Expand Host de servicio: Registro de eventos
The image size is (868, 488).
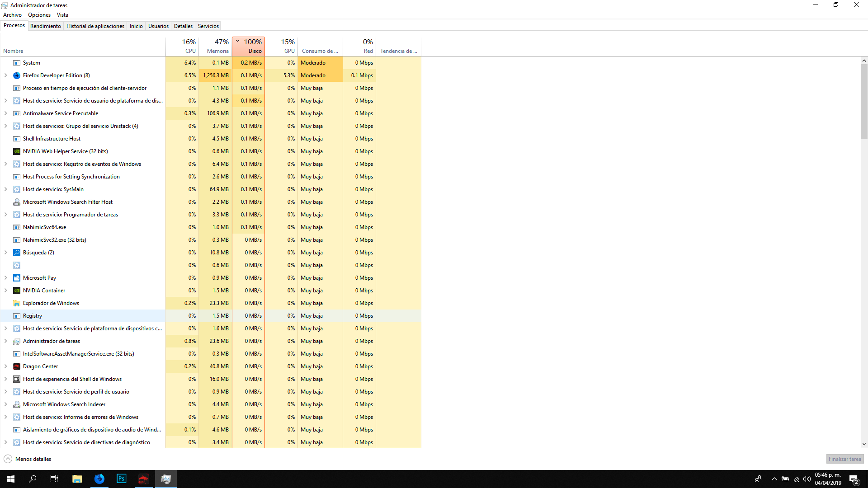pyautogui.click(x=5, y=164)
